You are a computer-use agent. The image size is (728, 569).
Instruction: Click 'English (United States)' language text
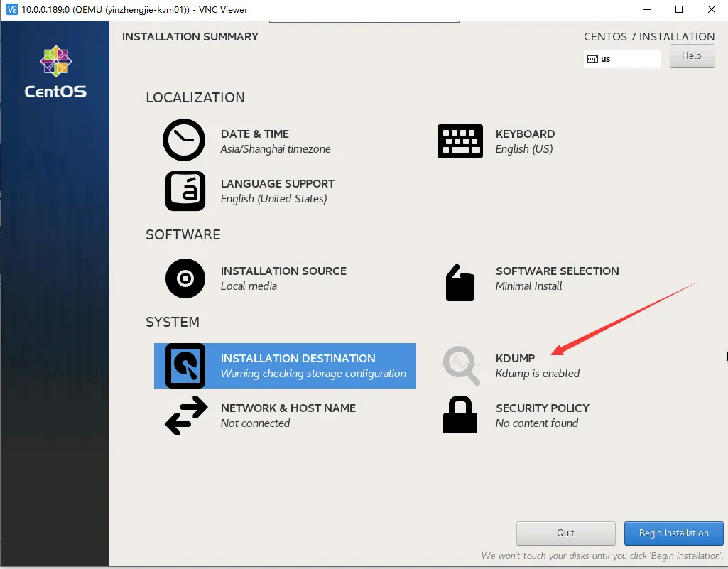tap(274, 199)
